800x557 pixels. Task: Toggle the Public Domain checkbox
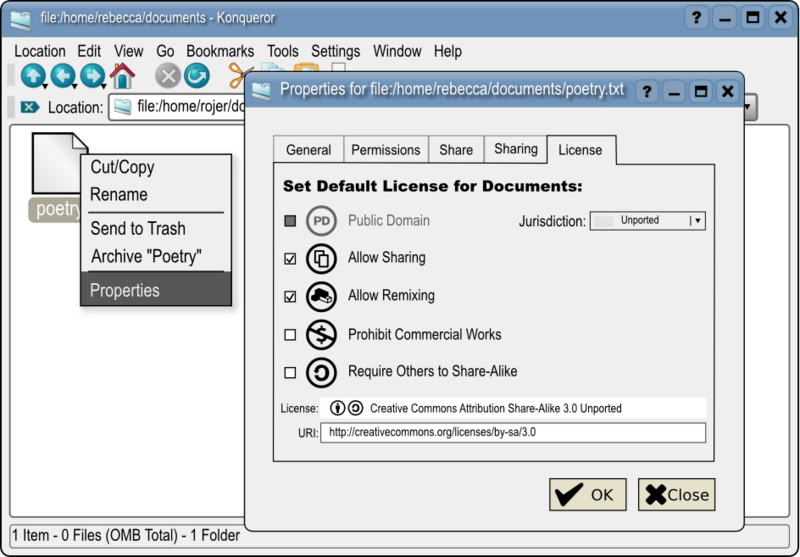click(x=290, y=221)
